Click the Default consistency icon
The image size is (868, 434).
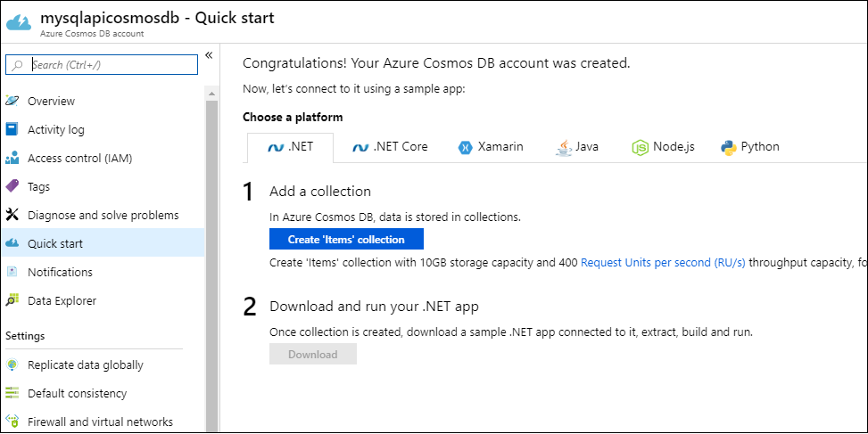tap(12, 393)
